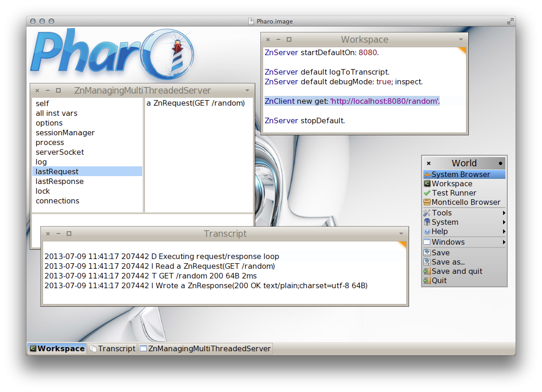Choose Monticello Browser in World menu
Viewport: 542px width, 392px height.
click(464, 202)
